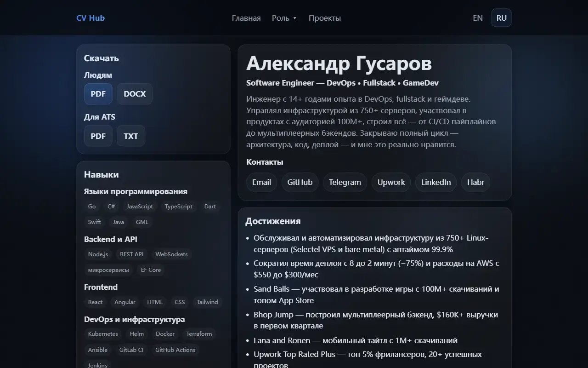This screenshot has height=368, width=588.
Task: Download the PDF under Людям
Action: click(98, 94)
